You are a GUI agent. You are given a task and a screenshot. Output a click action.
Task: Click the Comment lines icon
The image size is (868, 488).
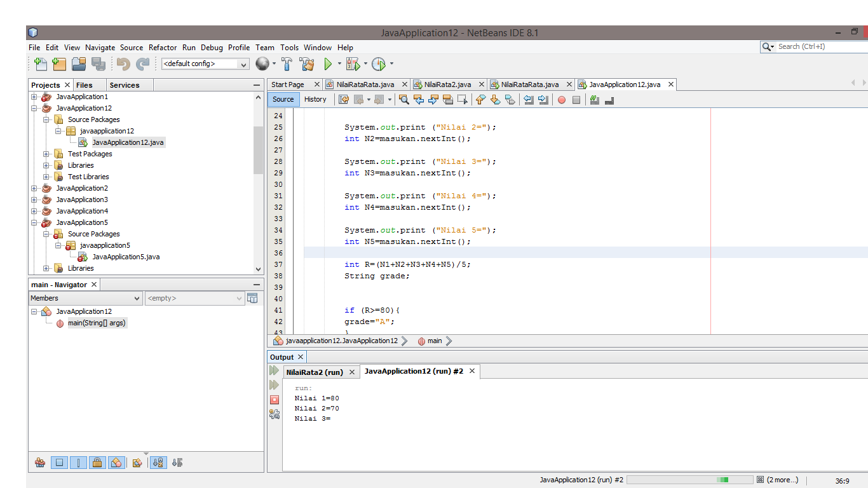595,99
